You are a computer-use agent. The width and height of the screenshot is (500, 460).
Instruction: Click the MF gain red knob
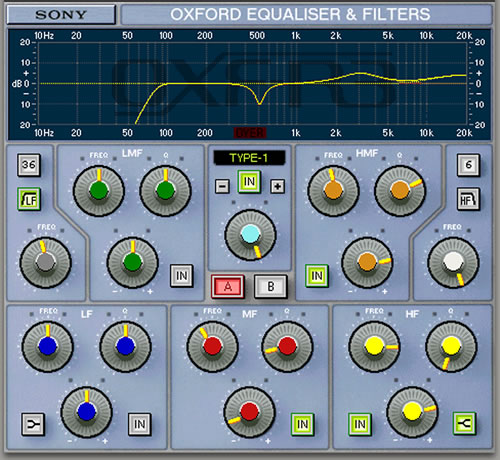point(249,412)
